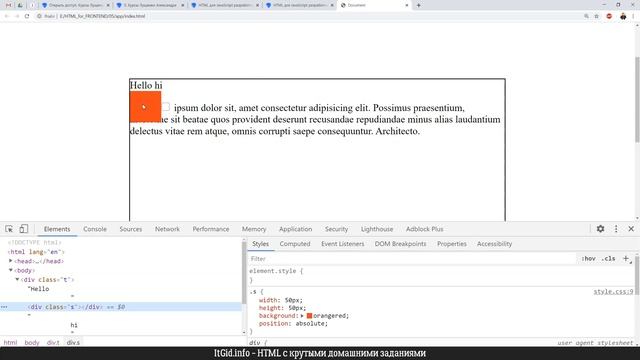Switch to the Console tab
Viewport: 640px width, 360px height.
[x=95, y=229]
